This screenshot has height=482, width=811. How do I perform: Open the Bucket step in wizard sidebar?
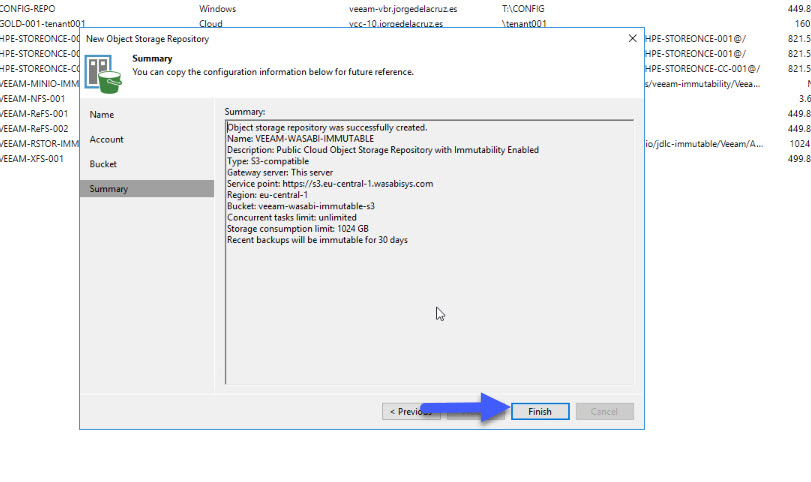click(x=103, y=164)
